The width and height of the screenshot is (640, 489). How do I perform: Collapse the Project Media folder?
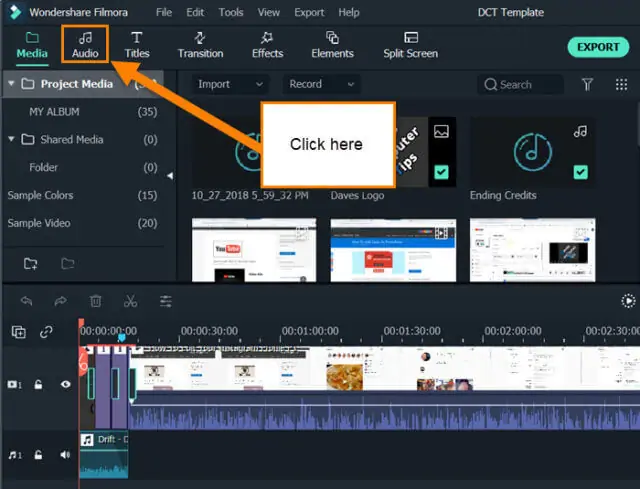[x=11, y=83]
